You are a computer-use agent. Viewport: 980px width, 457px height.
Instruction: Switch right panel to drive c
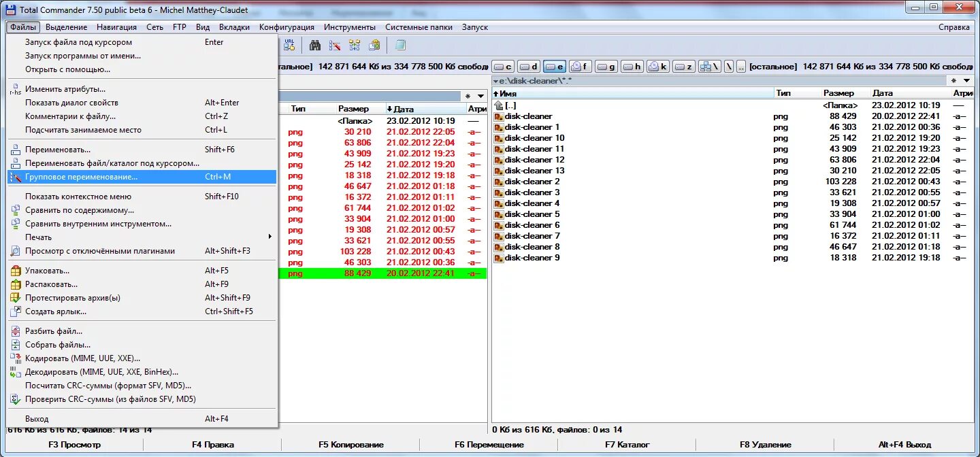503,66
